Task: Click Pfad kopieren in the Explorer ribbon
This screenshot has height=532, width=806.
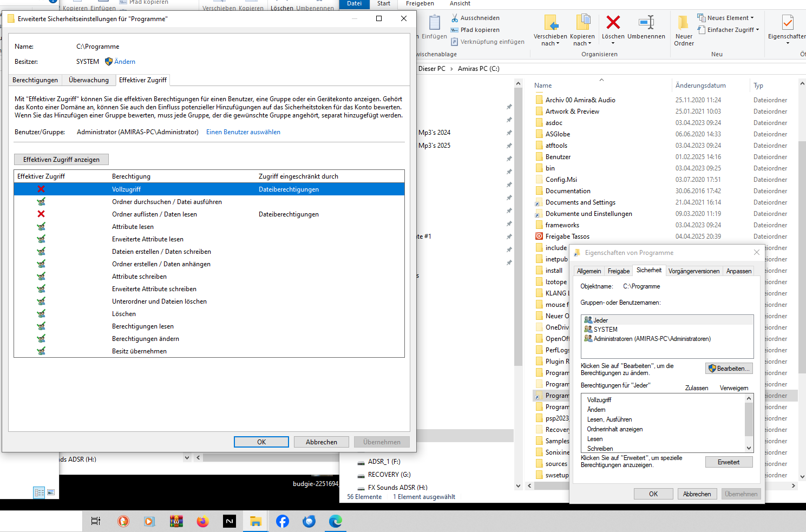Action: coord(475,30)
